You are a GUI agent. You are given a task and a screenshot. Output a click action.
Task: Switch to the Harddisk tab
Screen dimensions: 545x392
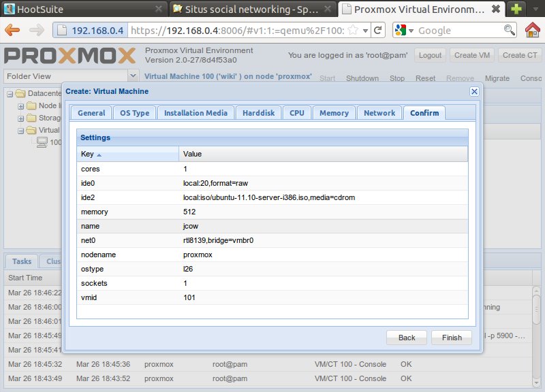tap(258, 113)
